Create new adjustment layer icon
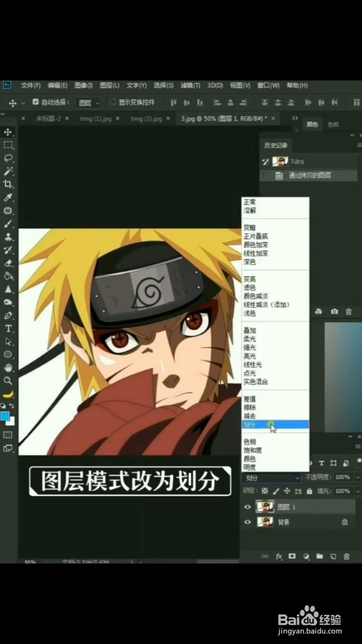Viewport: 362px width, 644px height. pos(306,556)
